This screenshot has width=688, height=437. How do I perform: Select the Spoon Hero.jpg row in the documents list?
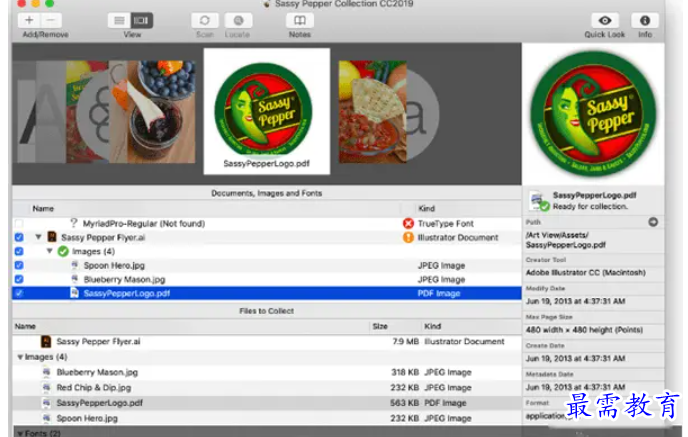pos(267,265)
